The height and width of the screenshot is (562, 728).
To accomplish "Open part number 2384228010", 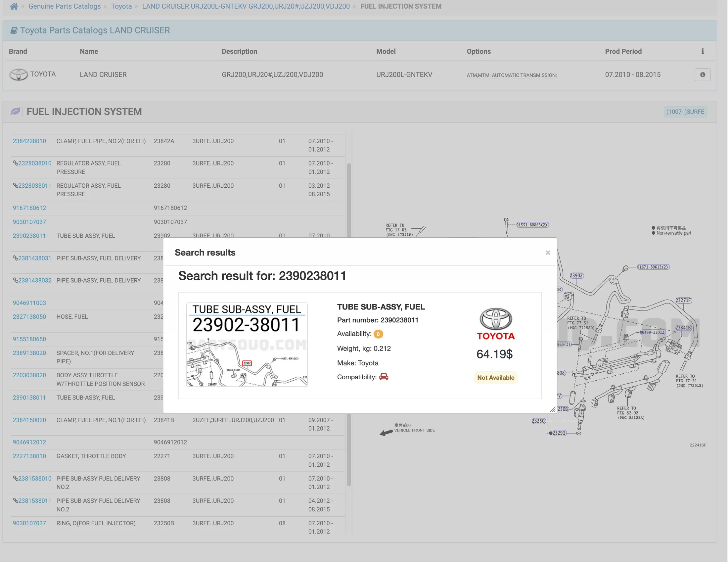I will pos(29,141).
